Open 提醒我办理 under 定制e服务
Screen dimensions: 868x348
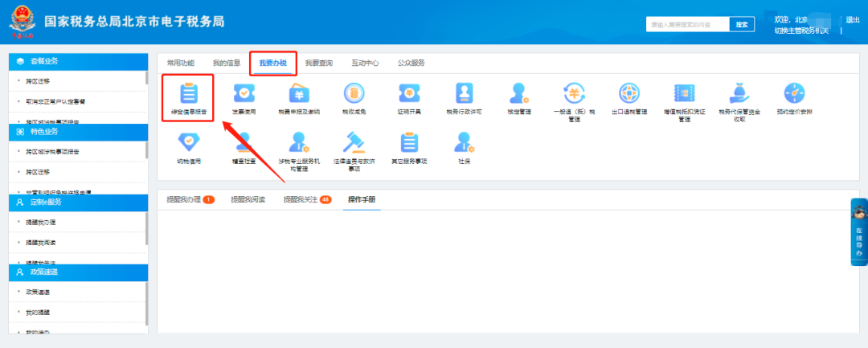(x=41, y=223)
